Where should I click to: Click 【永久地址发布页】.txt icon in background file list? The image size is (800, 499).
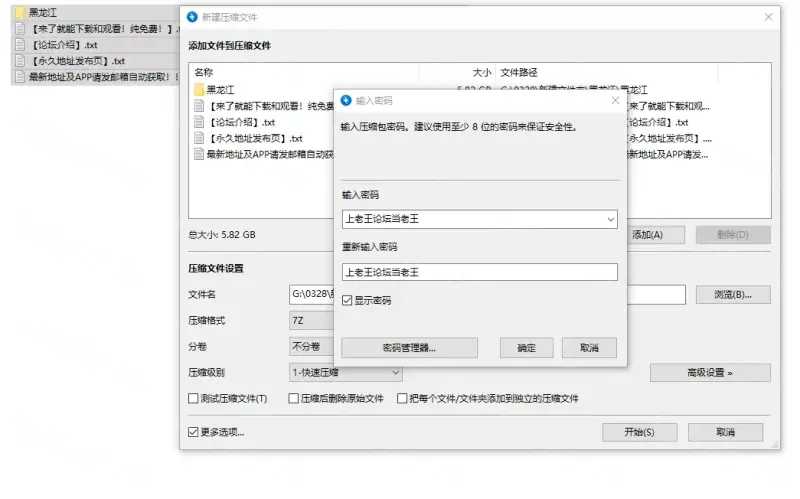click(19, 61)
